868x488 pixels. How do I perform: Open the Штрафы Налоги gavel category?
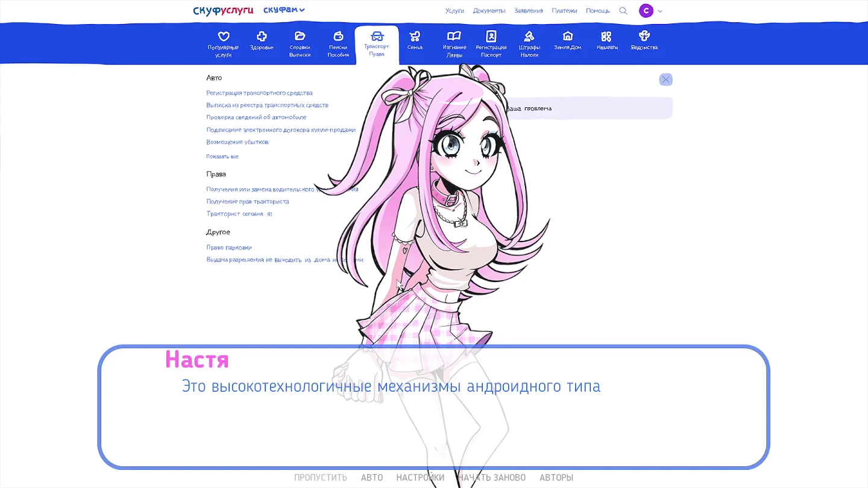pos(529,44)
